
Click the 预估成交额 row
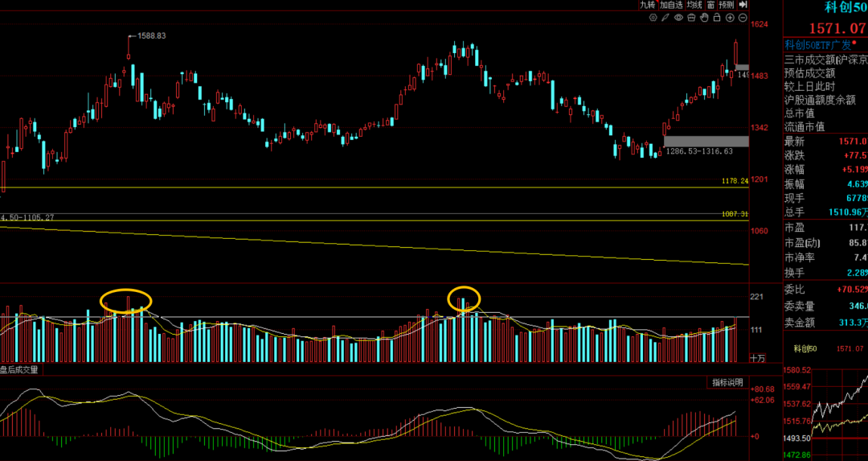tap(825, 72)
